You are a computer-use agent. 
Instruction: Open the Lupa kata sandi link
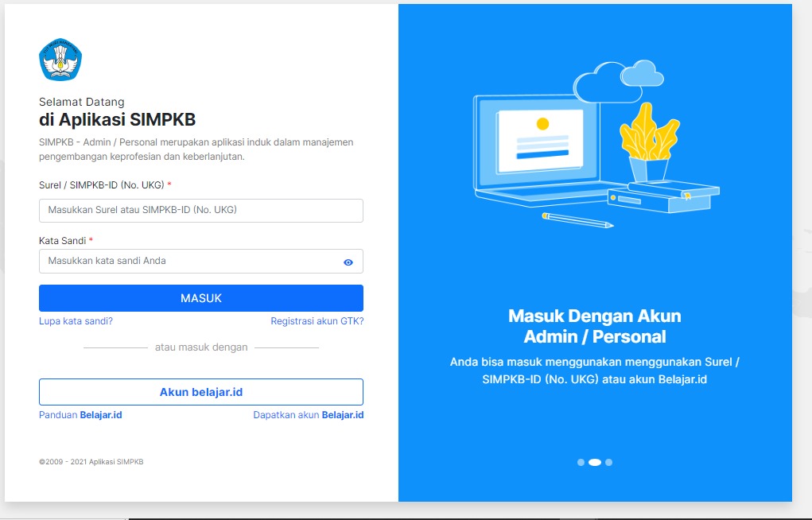coord(74,321)
